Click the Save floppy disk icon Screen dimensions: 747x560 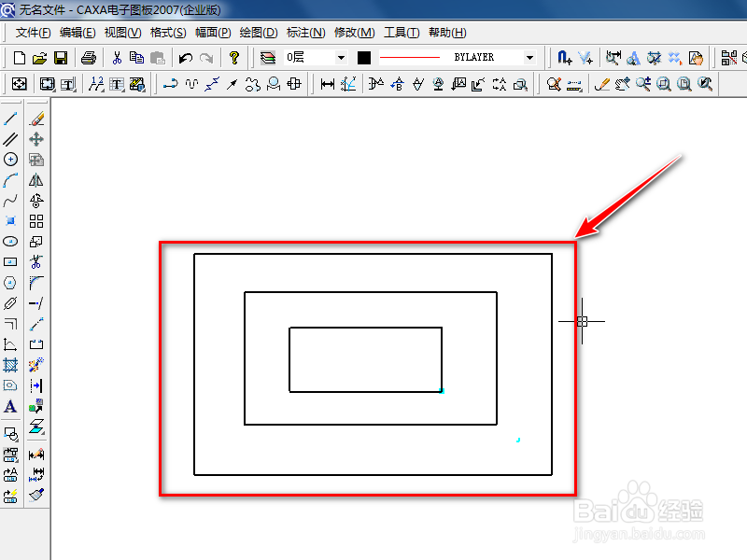[x=61, y=58]
